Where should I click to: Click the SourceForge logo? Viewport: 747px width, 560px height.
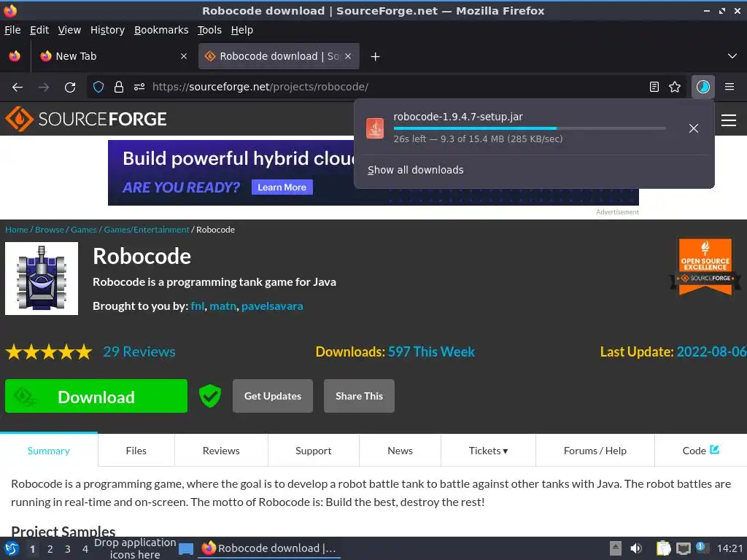(x=86, y=119)
